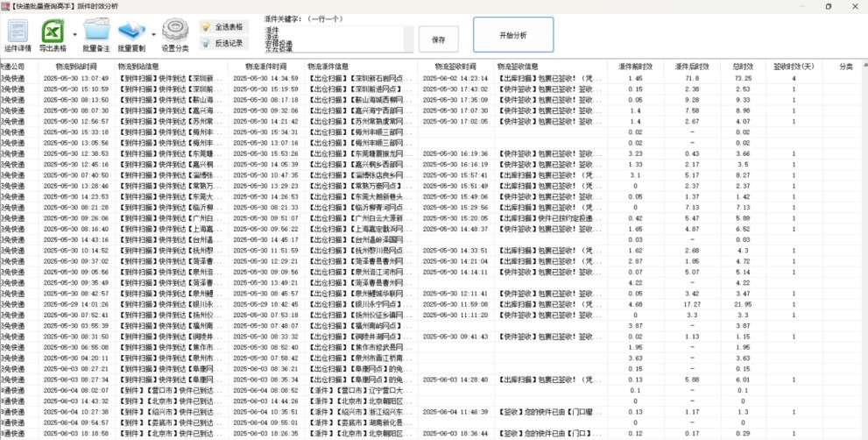Select arrival time 2025-06-04 09:54:57
Screen dimensions: 868x440
tap(76, 422)
